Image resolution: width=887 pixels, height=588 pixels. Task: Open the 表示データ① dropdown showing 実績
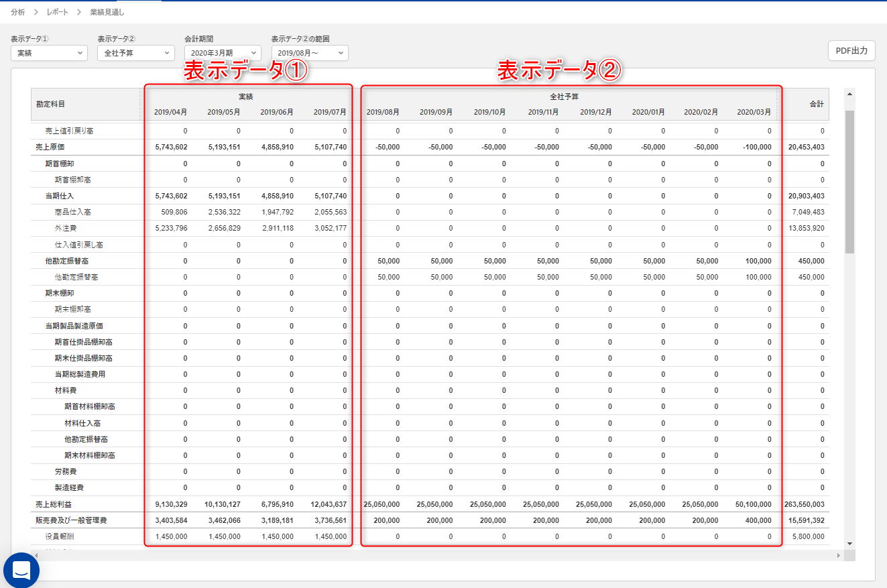[x=49, y=53]
